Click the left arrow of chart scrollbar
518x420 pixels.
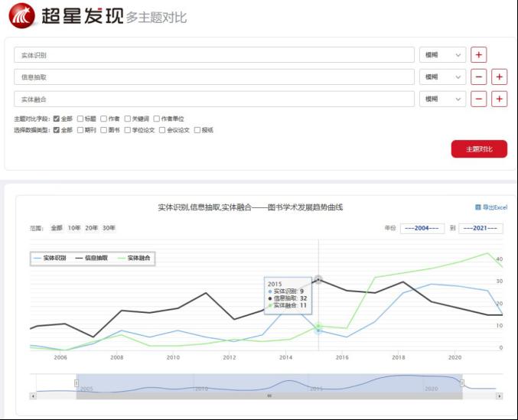[33, 396]
